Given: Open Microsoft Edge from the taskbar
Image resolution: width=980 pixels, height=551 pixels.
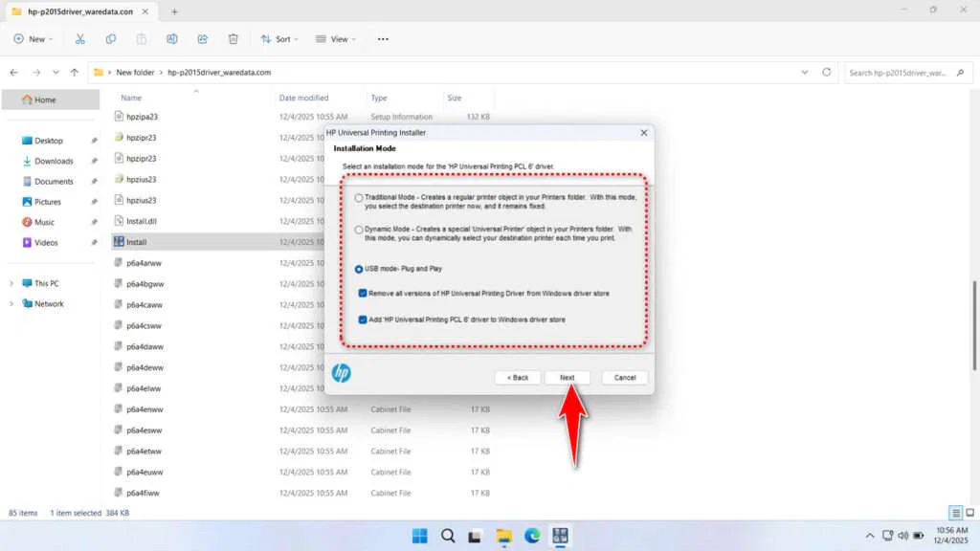Looking at the screenshot, I should [532, 537].
